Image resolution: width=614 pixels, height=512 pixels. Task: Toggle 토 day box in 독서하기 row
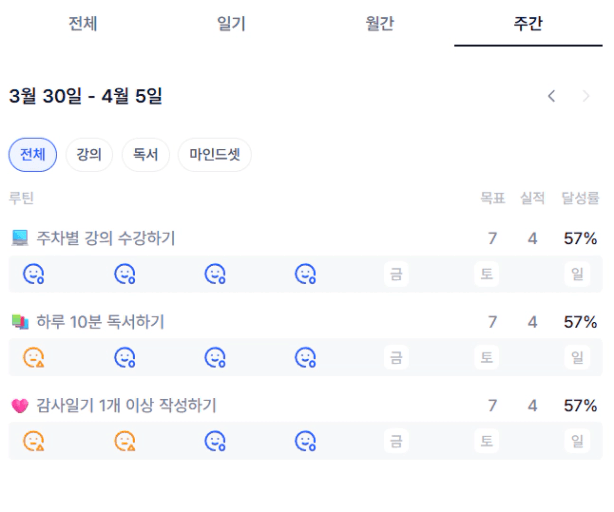486,357
